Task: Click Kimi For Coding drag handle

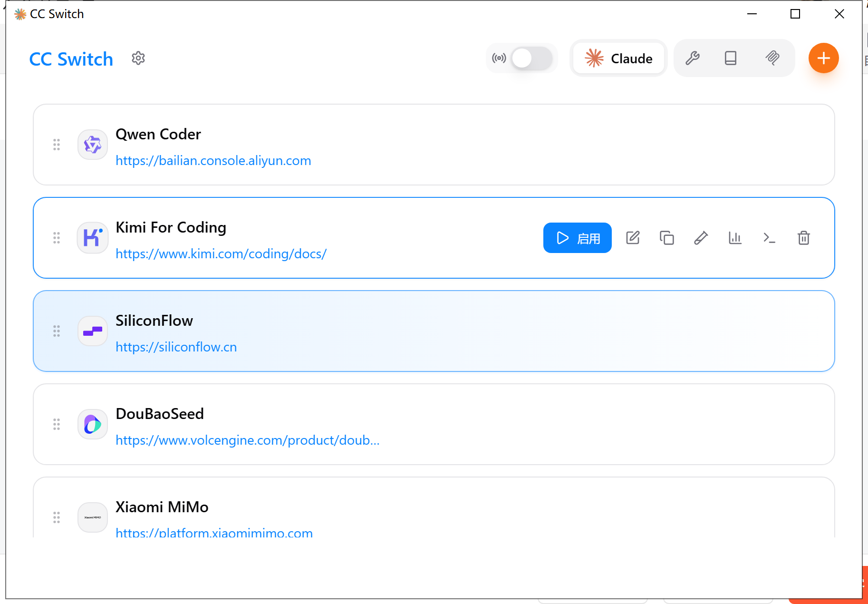Action: tap(57, 238)
